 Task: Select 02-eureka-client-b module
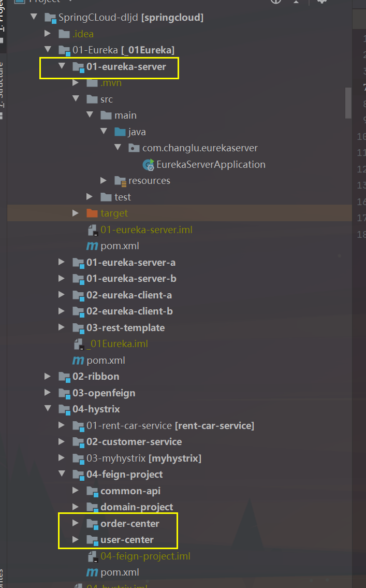click(129, 311)
